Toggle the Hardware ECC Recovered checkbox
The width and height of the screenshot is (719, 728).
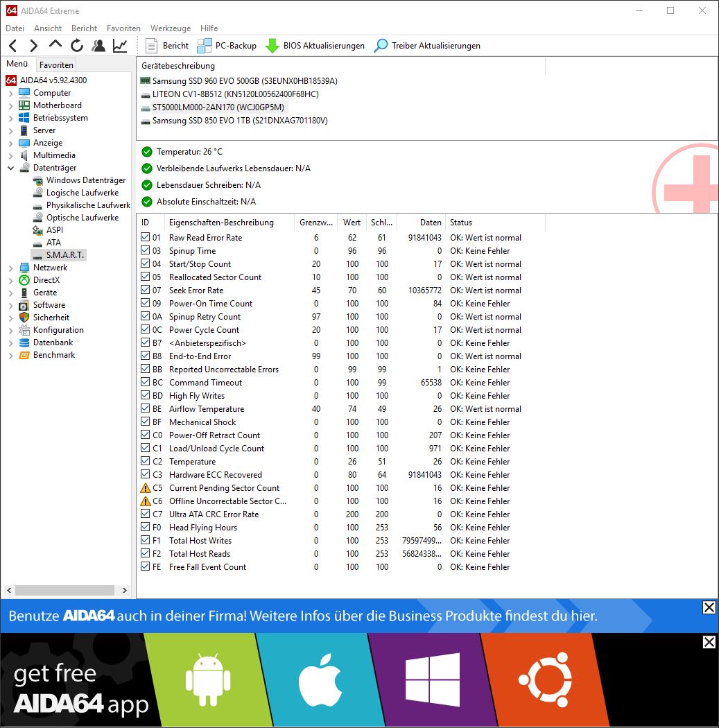[x=146, y=474]
